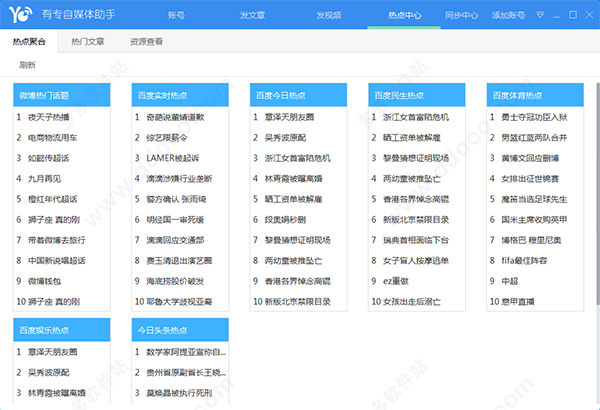Click the ez重做 topic

[x=396, y=281]
